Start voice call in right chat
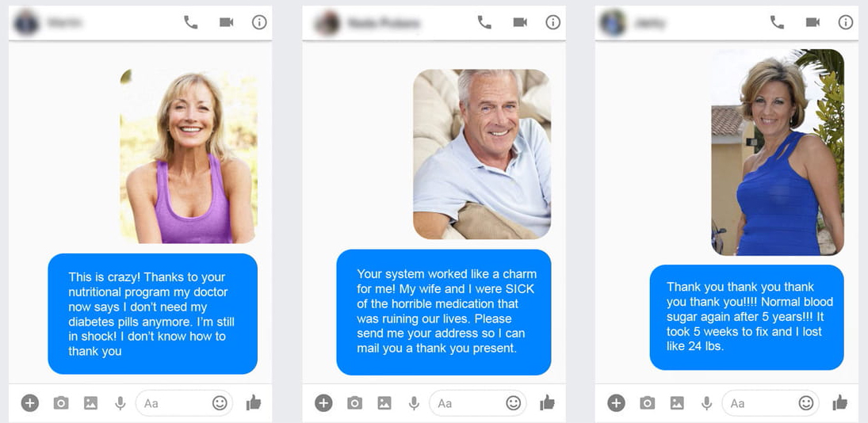 (777, 22)
